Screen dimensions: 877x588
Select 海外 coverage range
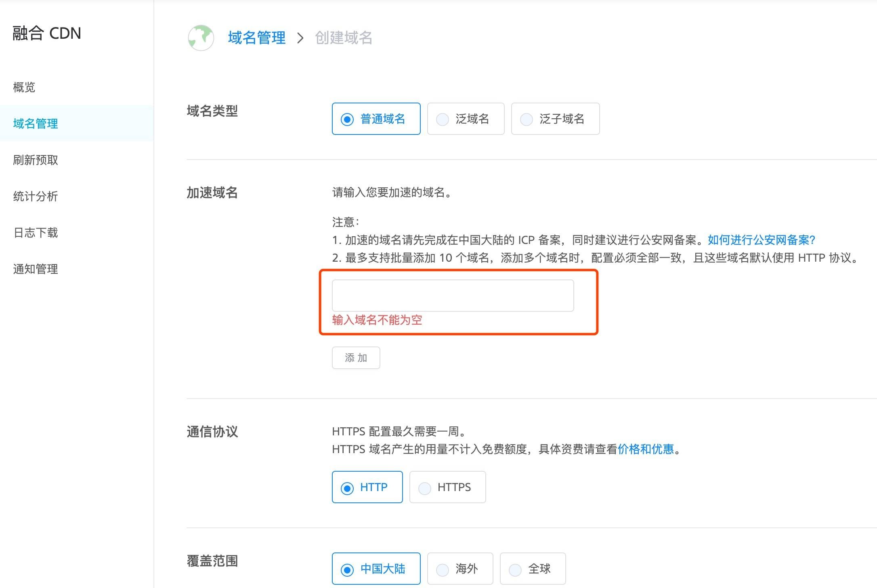pyautogui.click(x=460, y=569)
